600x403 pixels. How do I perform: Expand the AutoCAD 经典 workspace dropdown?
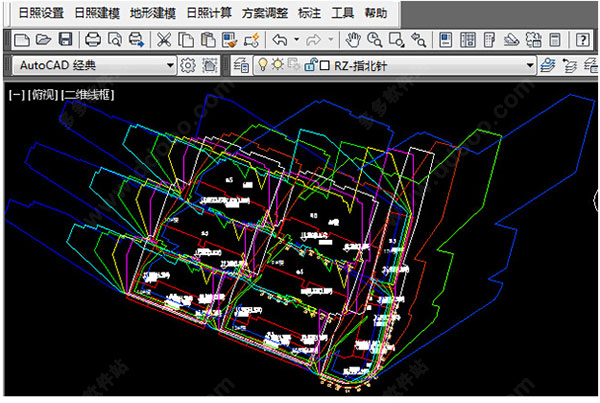pos(169,65)
